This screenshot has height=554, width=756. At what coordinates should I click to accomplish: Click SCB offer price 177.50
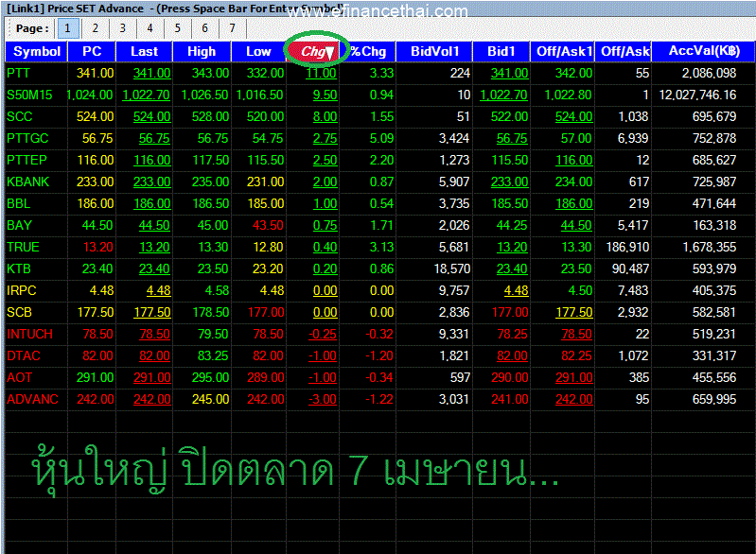(x=573, y=312)
